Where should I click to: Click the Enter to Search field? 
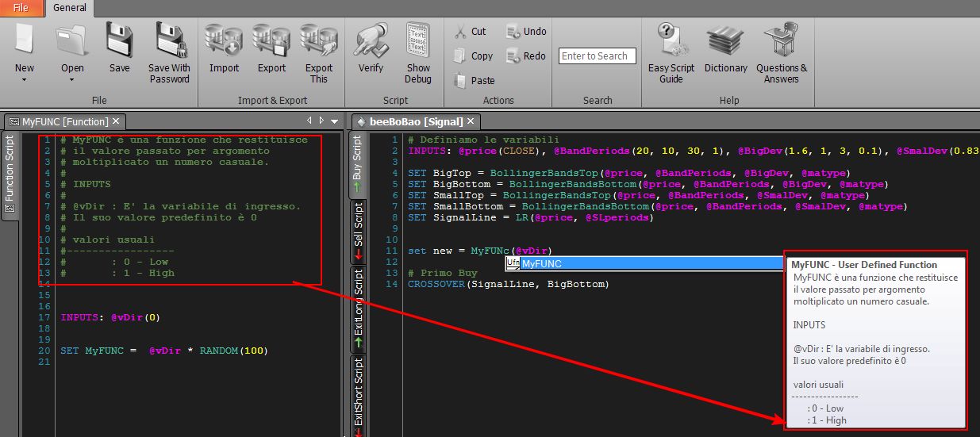(598, 56)
